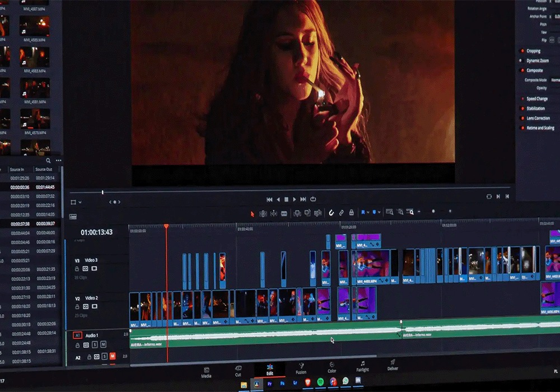Select the arrow Selection Mode tool
The image size is (560, 392).
(x=253, y=213)
